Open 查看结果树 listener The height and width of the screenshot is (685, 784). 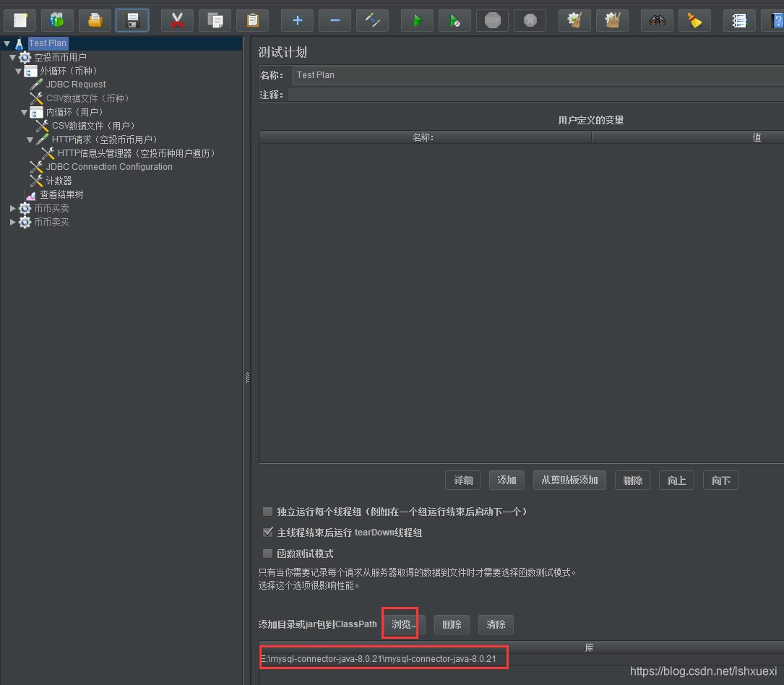[61, 194]
